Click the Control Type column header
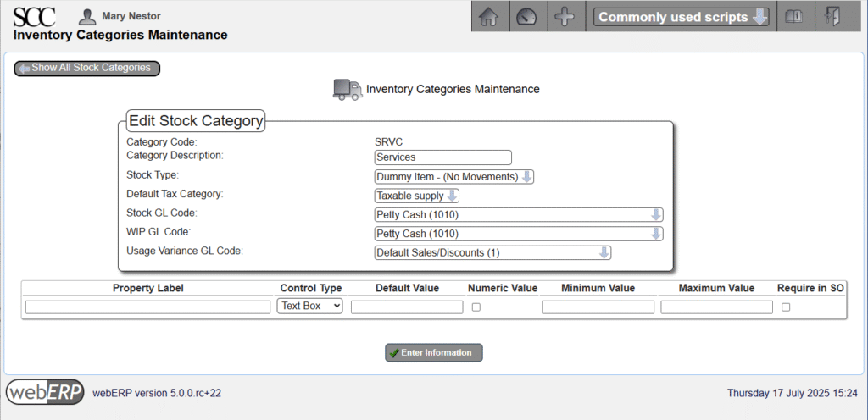The image size is (868, 420). pyautogui.click(x=311, y=288)
